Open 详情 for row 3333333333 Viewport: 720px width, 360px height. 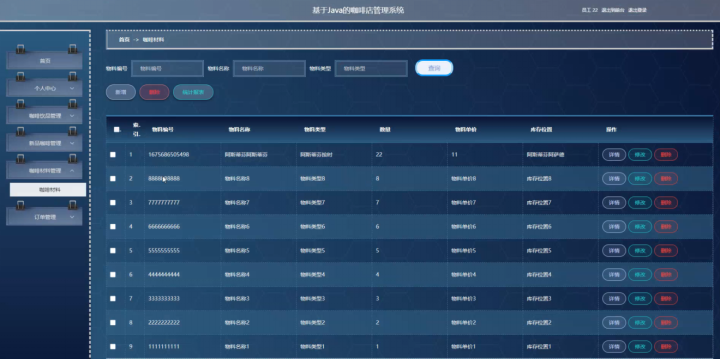(x=614, y=298)
